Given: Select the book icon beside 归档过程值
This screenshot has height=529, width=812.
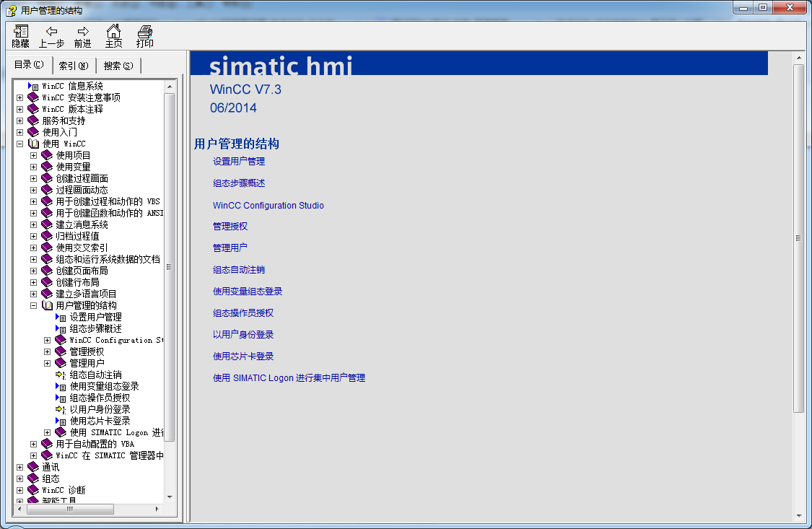Looking at the screenshot, I should tap(47, 236).
